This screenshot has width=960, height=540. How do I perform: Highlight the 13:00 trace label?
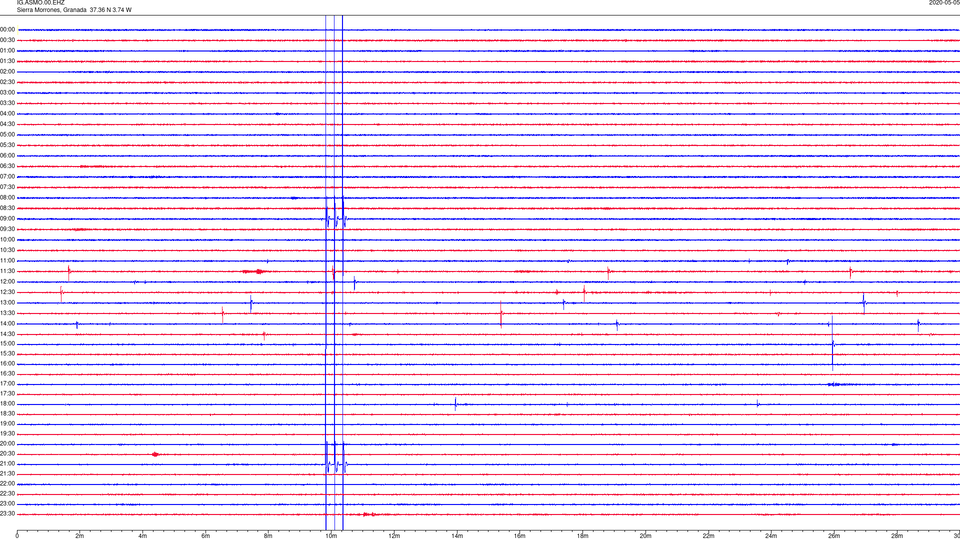tap(7, 302)
